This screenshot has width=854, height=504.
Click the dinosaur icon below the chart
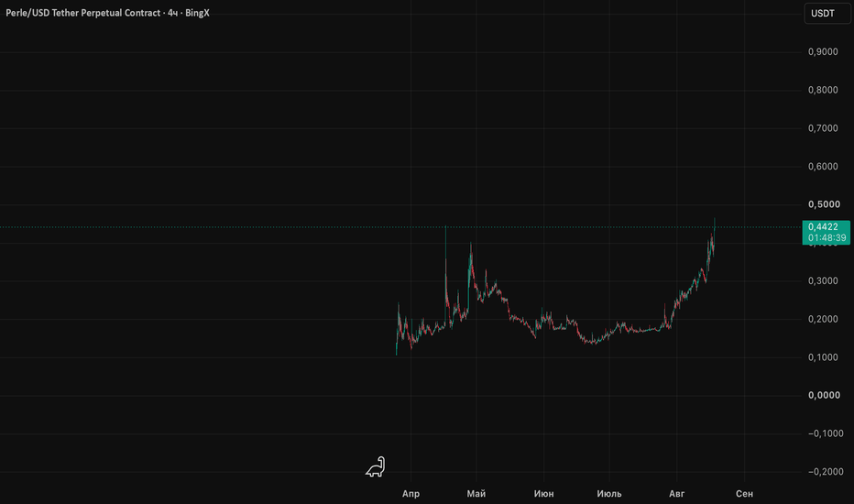click(x=376, y=467)
